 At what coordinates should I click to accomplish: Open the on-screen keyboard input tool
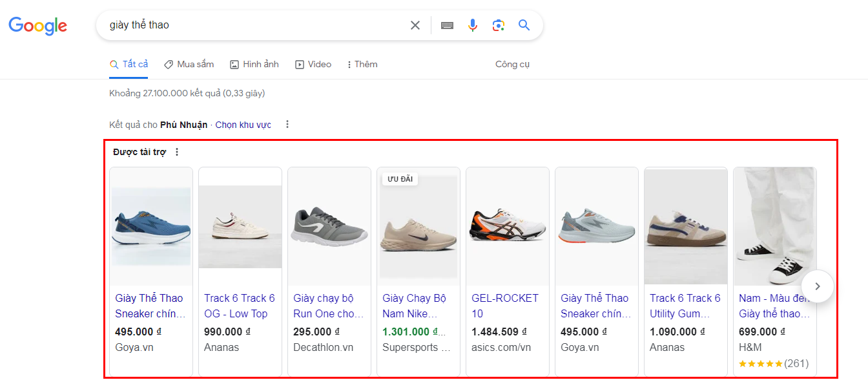coord(447,25)
